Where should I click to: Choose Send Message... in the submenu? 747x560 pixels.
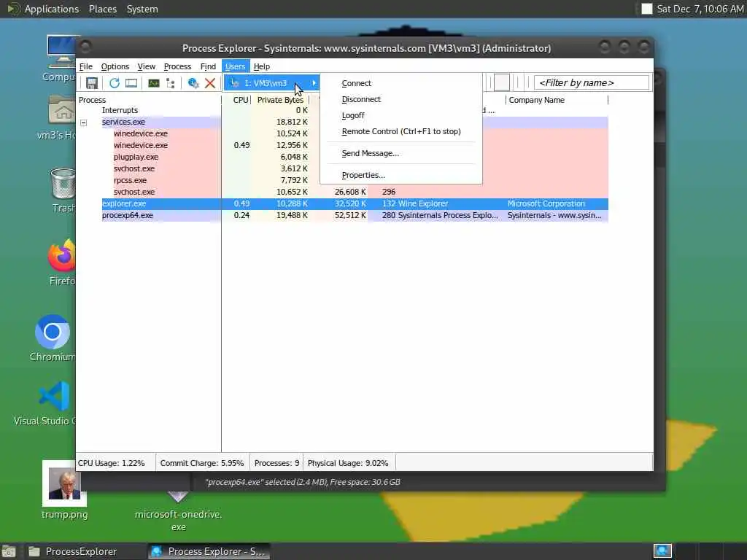coord(370,153)
